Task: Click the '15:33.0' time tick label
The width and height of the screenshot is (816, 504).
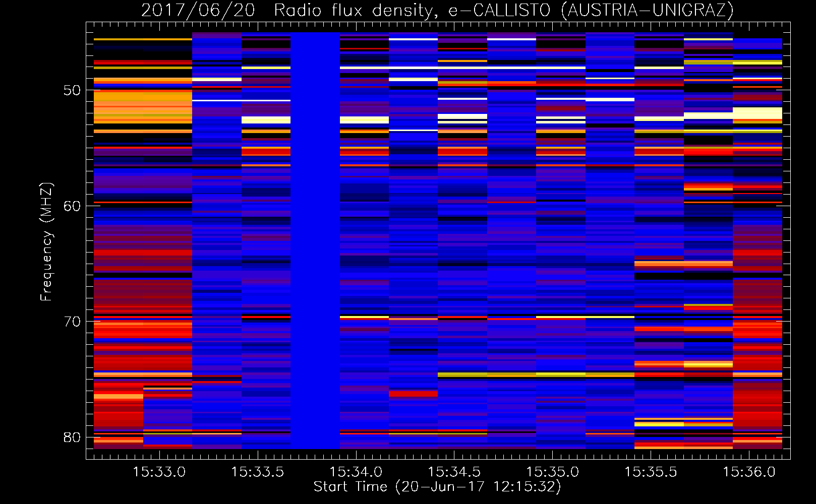Action: (x=159, y=472)
